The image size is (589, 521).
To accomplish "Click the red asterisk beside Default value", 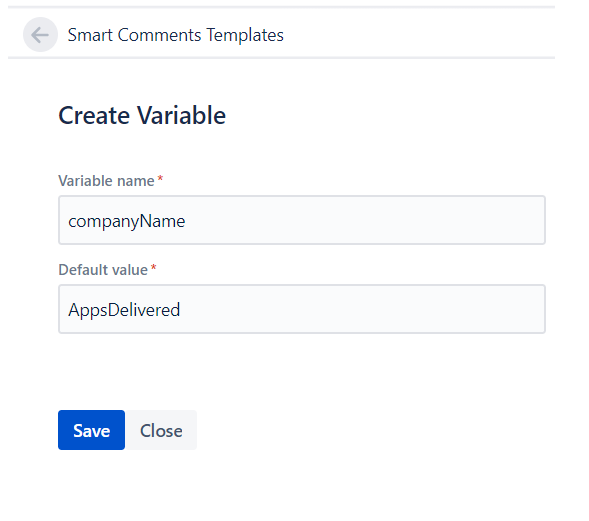I will [x=153, y=267].
